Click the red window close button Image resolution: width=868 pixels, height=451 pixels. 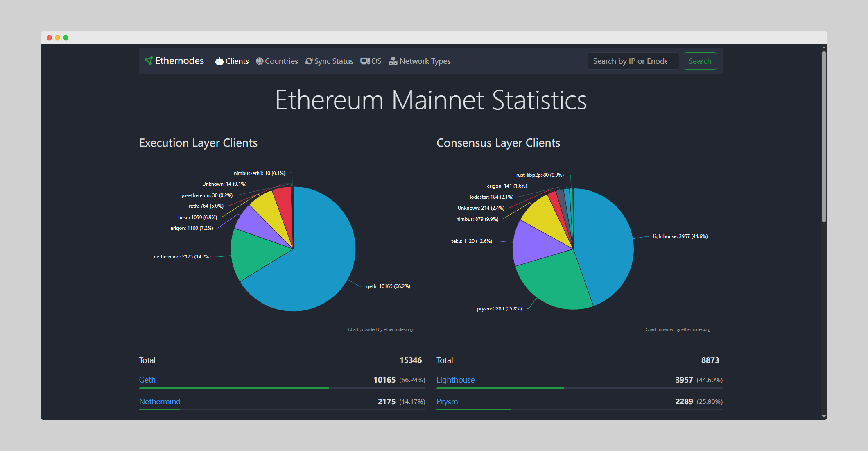[x=49, y=38]
